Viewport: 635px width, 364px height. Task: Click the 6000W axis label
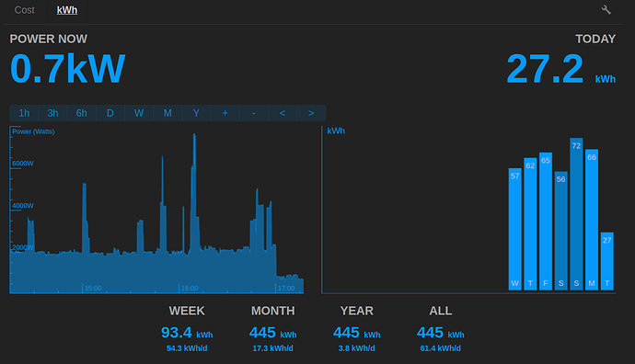tap(23, 164)
